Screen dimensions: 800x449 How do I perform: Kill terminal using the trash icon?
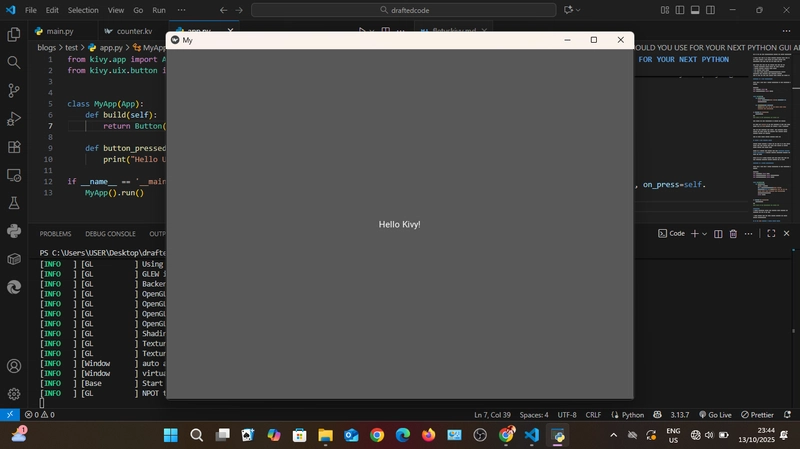coord(733,233)
